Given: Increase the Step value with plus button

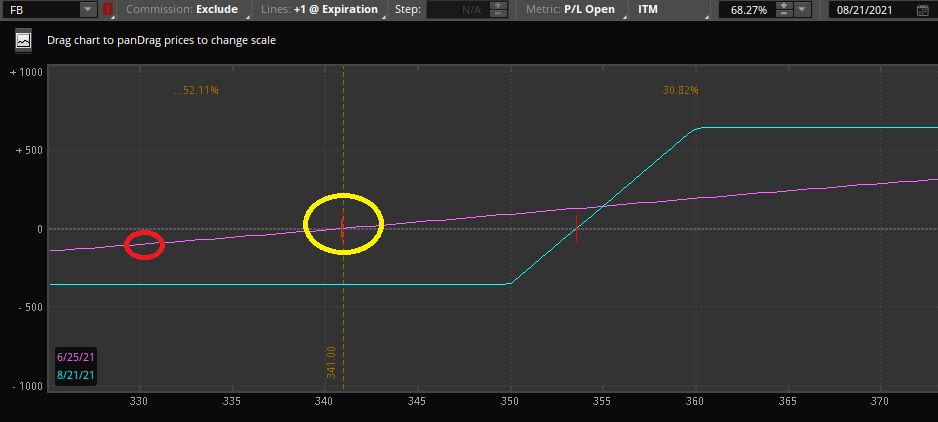Looking at the screenshot, I should tap(498, 5).
